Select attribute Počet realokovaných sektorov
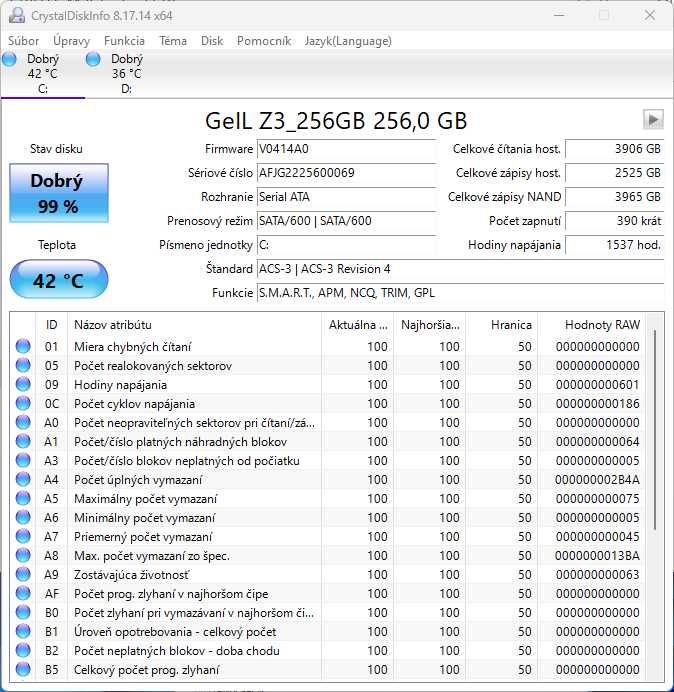The image size is (674, 692). (x=153, y=366)
